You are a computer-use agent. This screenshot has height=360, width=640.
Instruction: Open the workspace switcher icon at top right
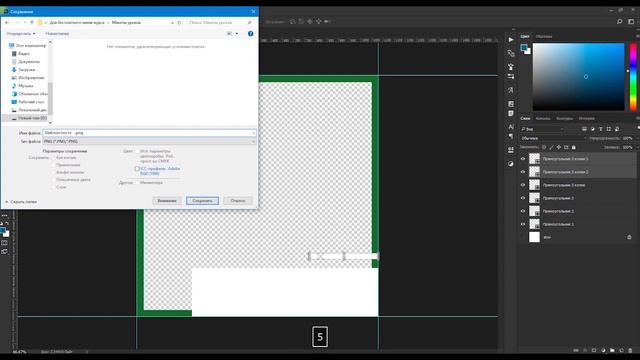coord(631,22)
